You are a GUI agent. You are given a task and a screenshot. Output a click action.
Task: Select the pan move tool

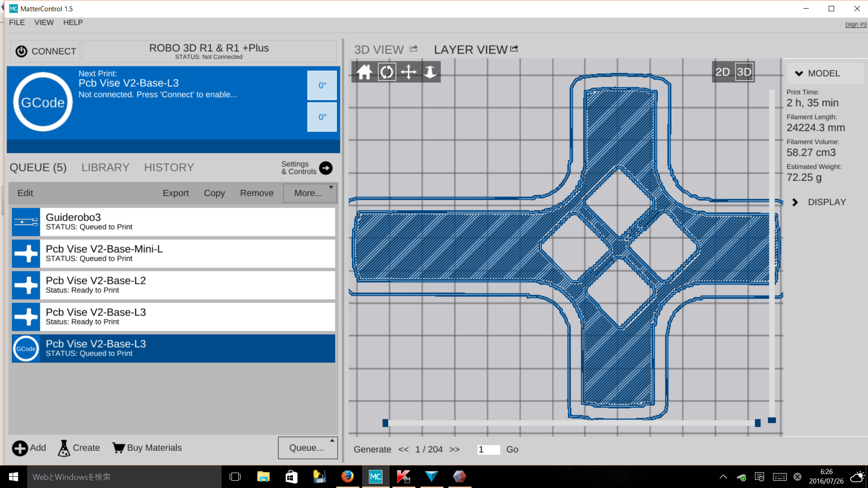pos(408,72)
